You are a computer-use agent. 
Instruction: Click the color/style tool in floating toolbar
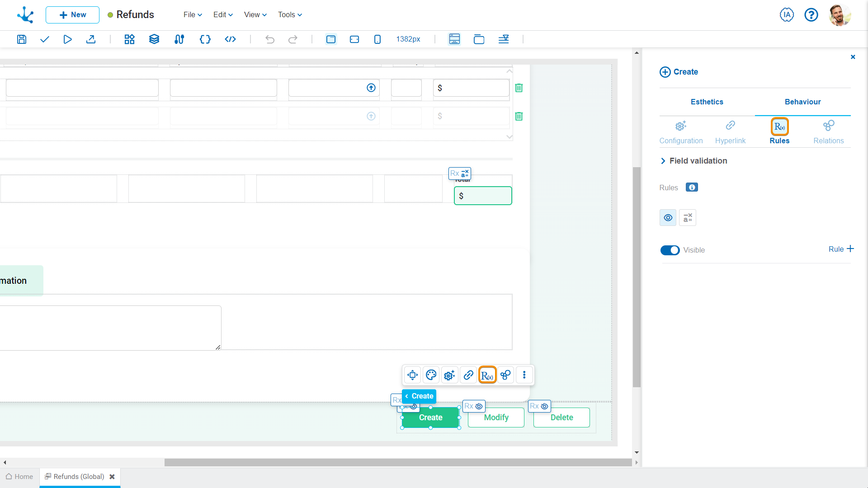431,375
